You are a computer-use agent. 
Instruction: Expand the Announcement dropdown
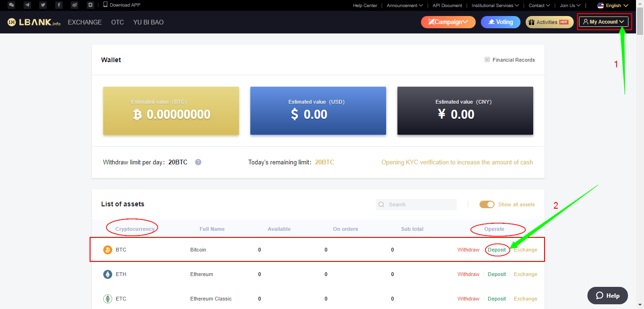pyautogui.click(x=405, y=6)
